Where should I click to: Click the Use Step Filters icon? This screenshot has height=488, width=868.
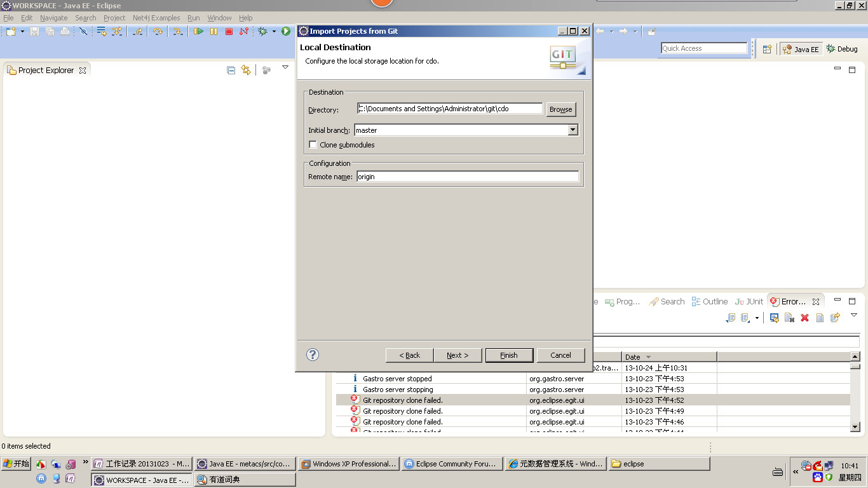pyautogui.click(x=117, y=31)
